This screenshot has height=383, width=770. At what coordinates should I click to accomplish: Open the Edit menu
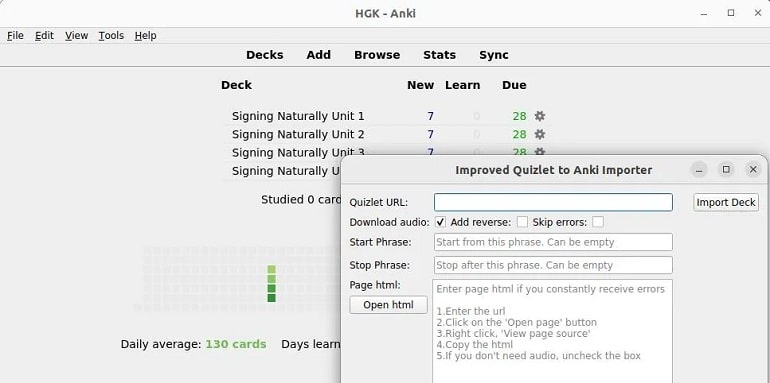point(44,35)
